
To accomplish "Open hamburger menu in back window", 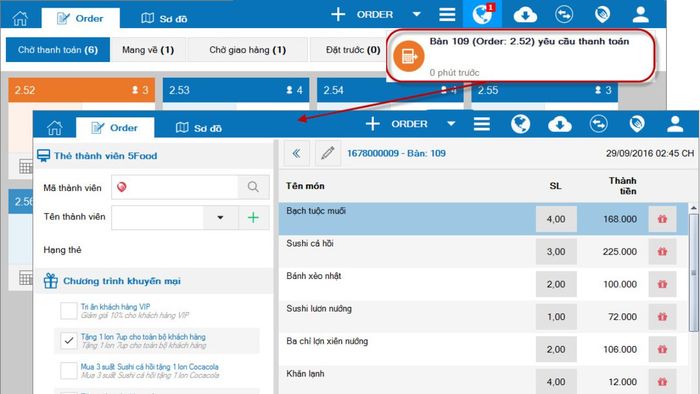I will click(447, 15).
